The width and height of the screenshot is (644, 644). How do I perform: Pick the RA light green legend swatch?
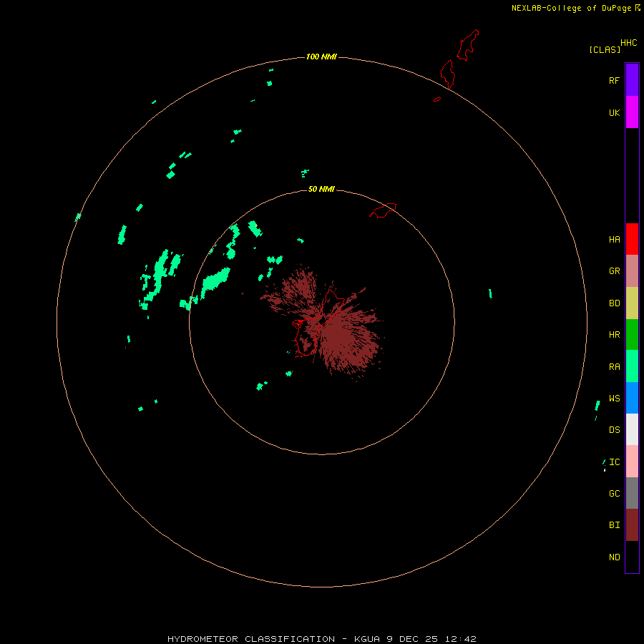(632, 366)
